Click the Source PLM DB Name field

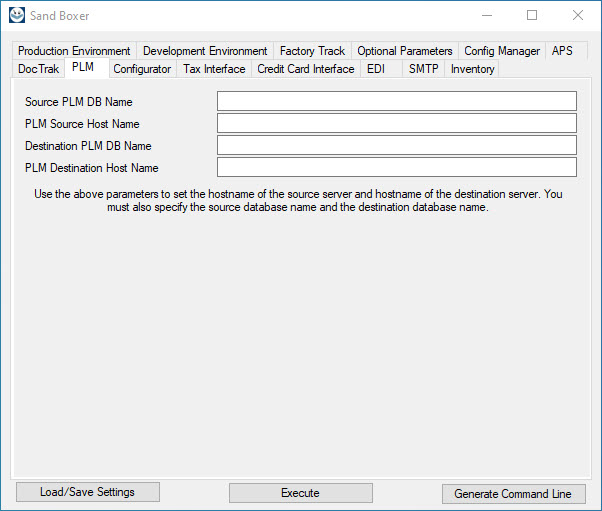(396, 101)
